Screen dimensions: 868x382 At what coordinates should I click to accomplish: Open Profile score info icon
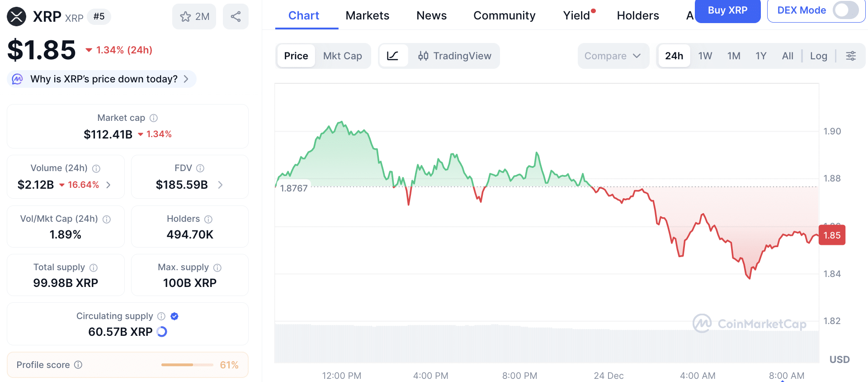(x=78, y=365)
